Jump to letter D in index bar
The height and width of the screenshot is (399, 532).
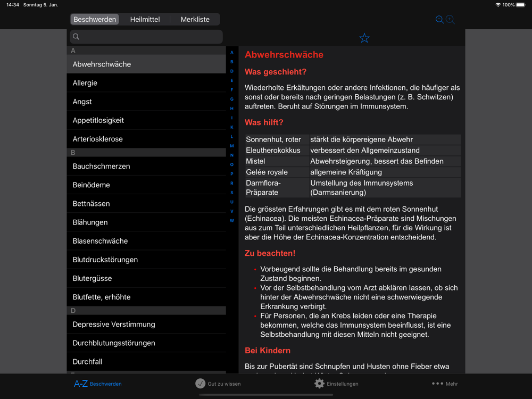pyautogui.click(x=232, y=71)
